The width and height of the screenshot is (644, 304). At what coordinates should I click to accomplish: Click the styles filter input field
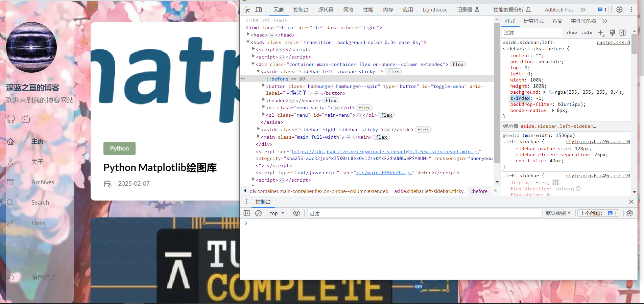click(x=532, y=32)
